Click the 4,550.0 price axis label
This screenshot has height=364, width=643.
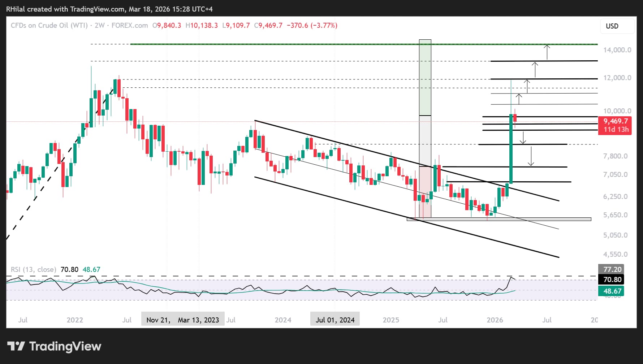click(615, 254)
